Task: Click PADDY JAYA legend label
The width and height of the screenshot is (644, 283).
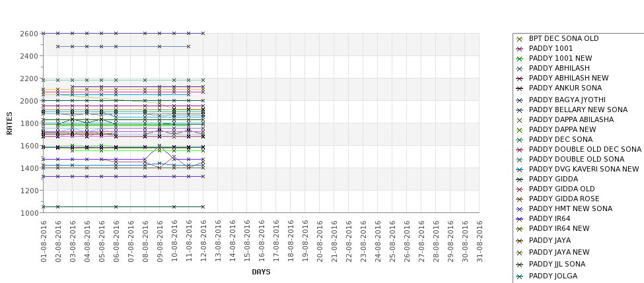Action: 550,240
